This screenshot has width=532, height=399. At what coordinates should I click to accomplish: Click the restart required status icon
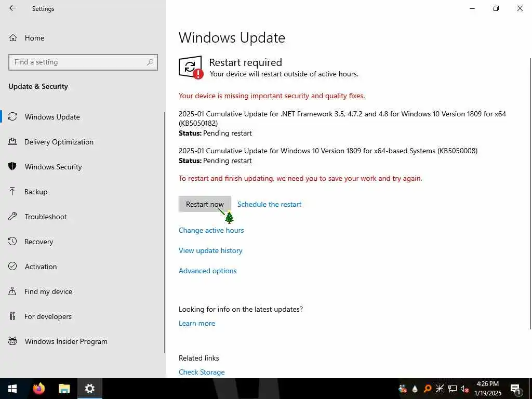tap(191, 67)
